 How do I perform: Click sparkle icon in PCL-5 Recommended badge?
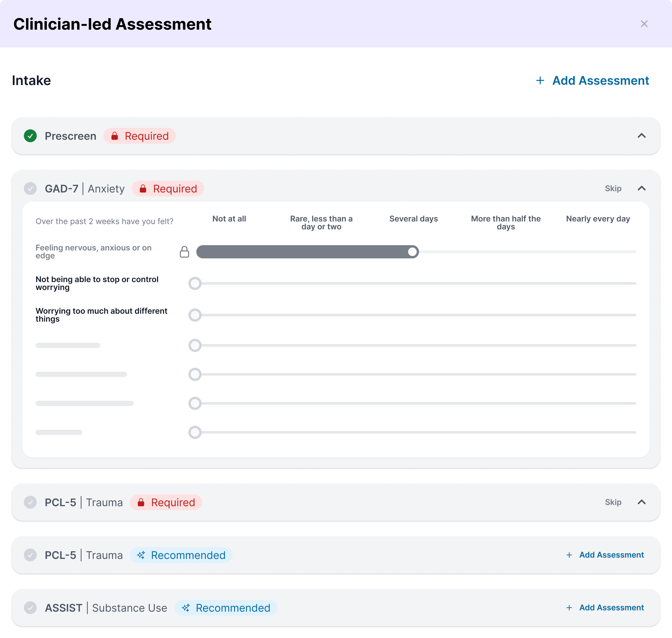pos(141,555)
